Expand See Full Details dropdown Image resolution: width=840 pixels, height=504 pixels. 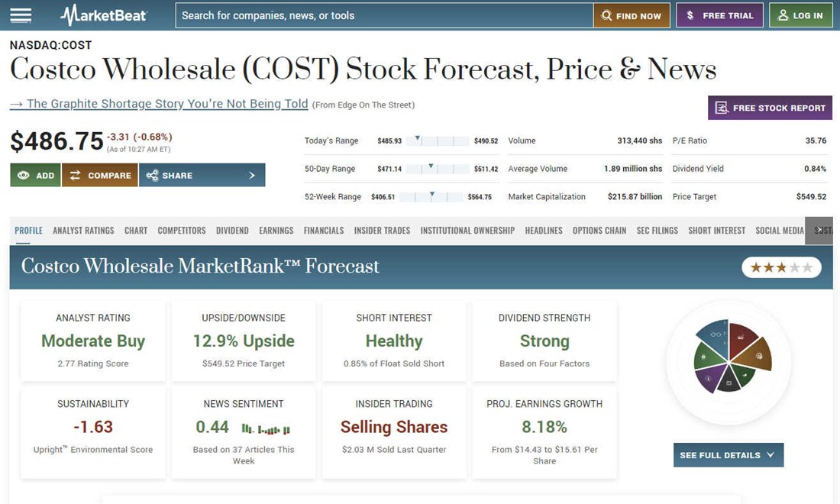click(x=728, y=455)
